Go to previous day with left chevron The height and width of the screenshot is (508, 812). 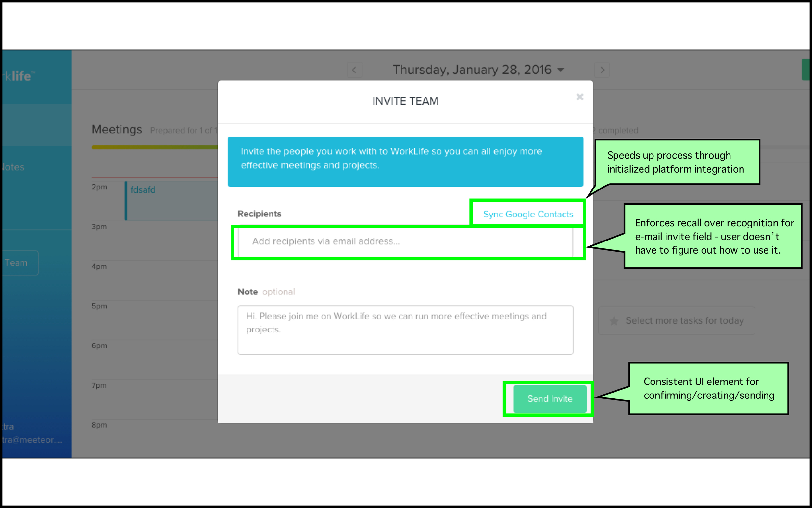[354, 70]
